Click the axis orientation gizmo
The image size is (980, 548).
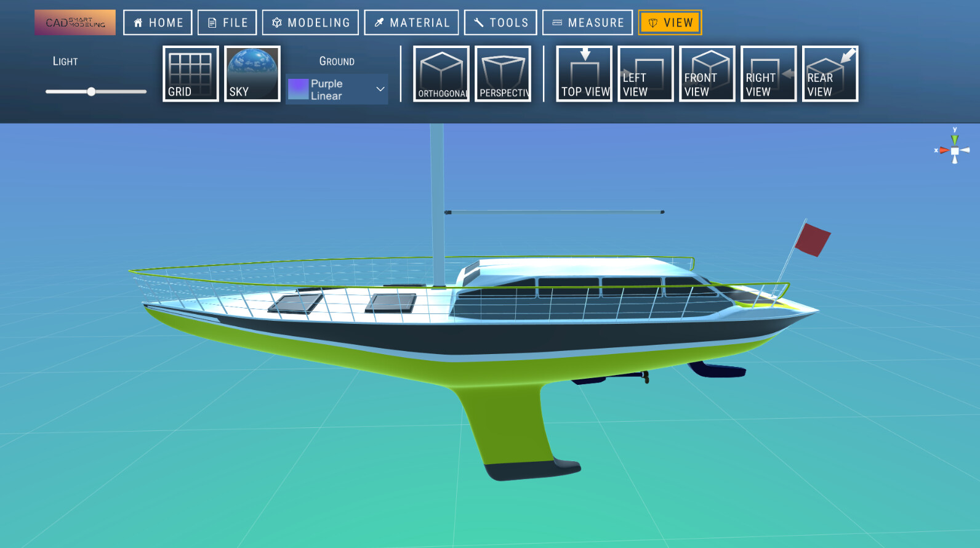tap(954, 150)
